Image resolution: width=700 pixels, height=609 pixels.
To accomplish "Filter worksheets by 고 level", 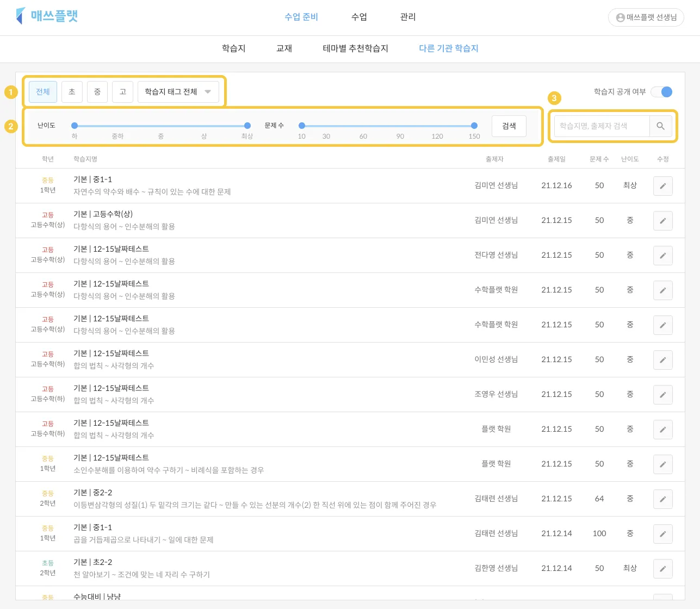I will click(123, 92).
